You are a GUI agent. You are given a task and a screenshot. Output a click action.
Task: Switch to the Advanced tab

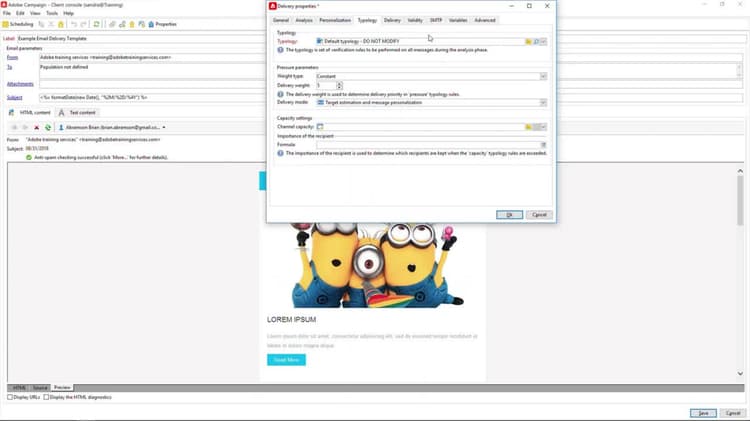pos(485,20)
